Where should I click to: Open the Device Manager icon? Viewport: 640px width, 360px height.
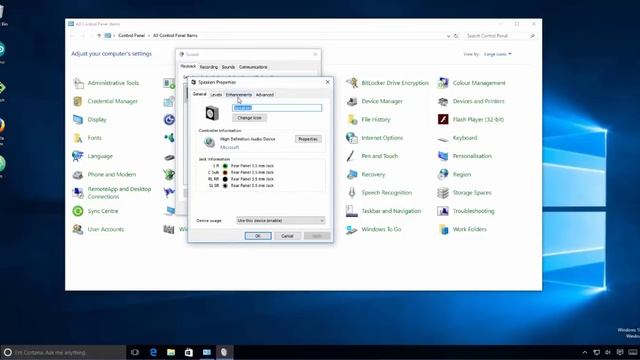352,101
